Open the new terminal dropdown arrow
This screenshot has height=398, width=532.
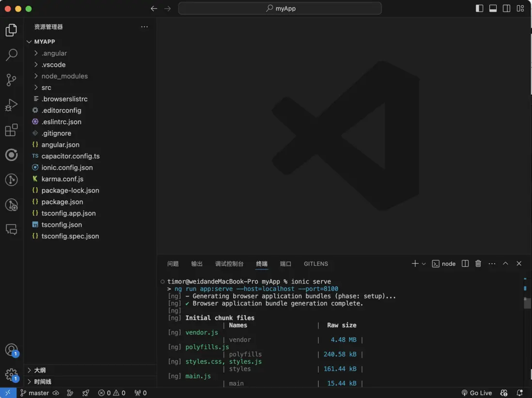[x=424, y=264]
